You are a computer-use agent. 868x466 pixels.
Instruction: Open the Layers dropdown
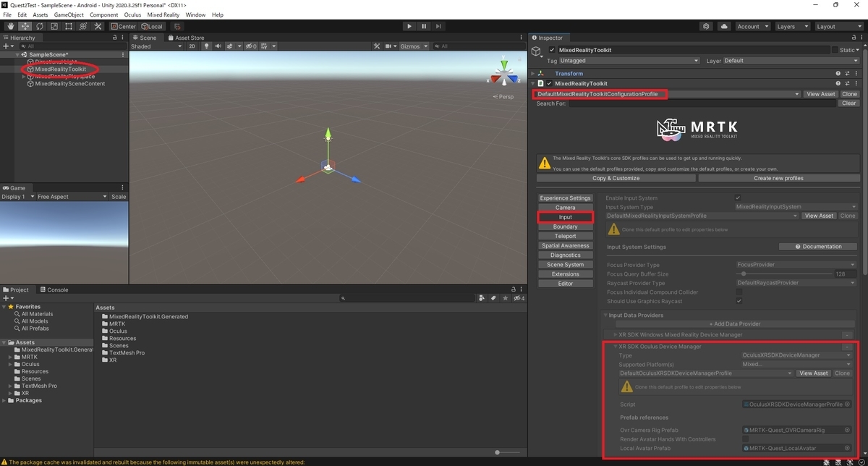(791, 26)
